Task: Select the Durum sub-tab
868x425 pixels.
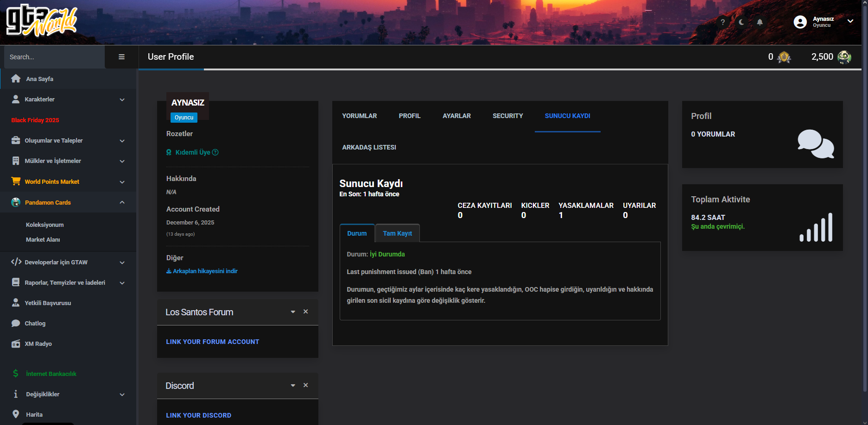Action: pyautogui.click(x=357, y=233)
